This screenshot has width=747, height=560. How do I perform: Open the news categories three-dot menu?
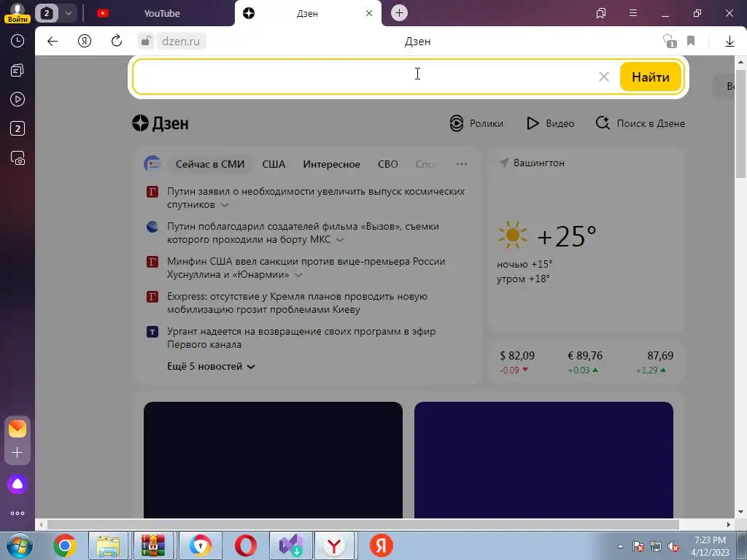pos(461,164)
